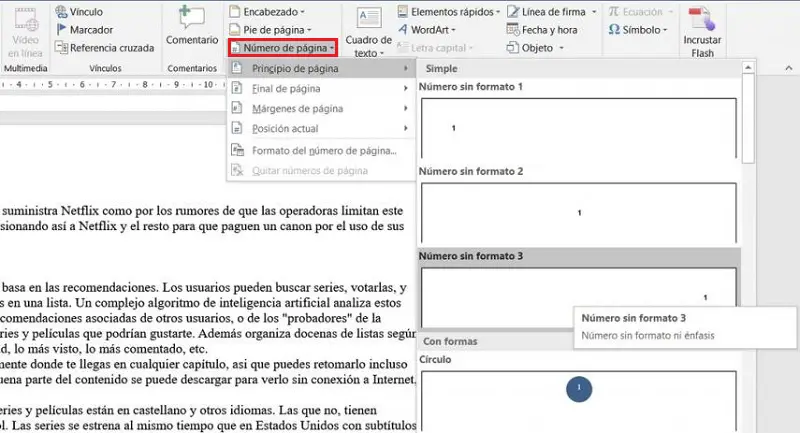Click the Encabezado page icon
The height and width of the screenshot is (433, 800).
pyautogui.click(x=235, y=11)
